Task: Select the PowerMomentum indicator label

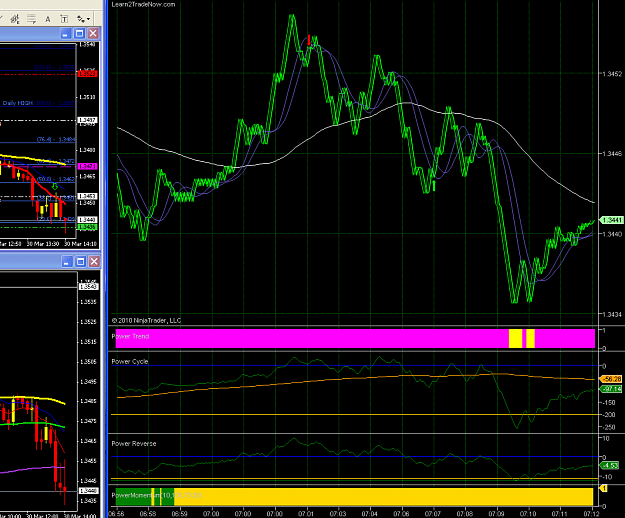Action: point(157,495)
